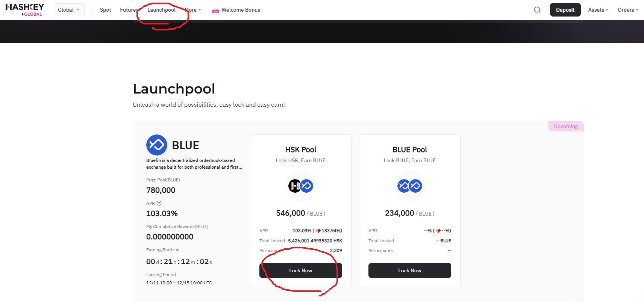Click 'Lock BLUE, Earn BLUE' subtitle
The height and width of the screenshot is (302, 644).
tap(410, 160)
